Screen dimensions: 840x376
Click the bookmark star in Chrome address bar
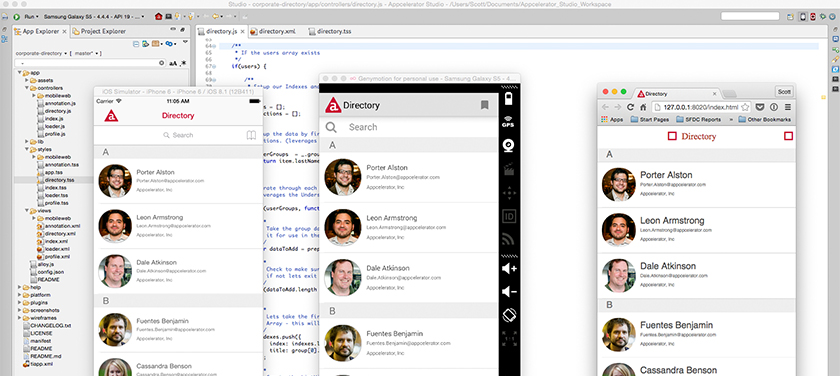(x=745, y=107)
